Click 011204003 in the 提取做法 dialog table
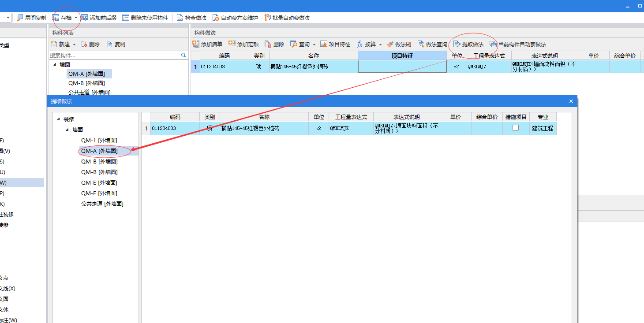 [175, 128]
